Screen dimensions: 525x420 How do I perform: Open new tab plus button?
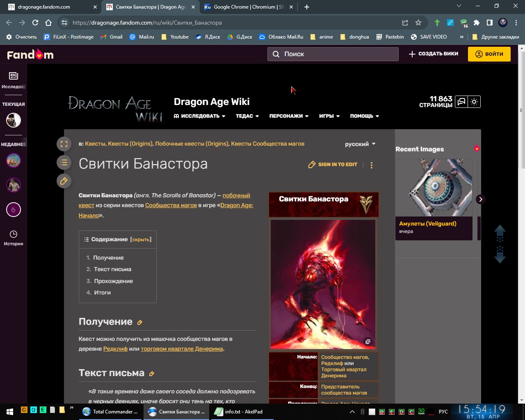click(x=307, y=7)
